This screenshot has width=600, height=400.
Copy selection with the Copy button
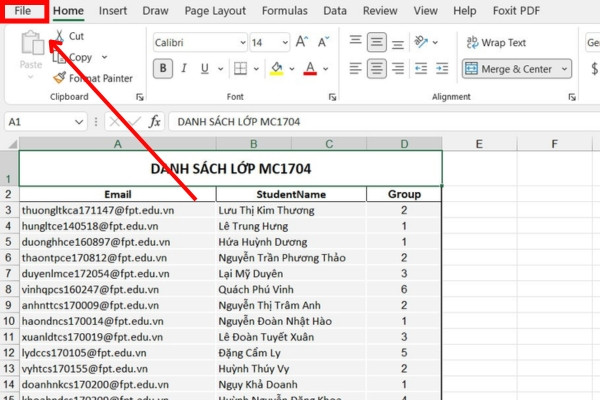point(73,57)
